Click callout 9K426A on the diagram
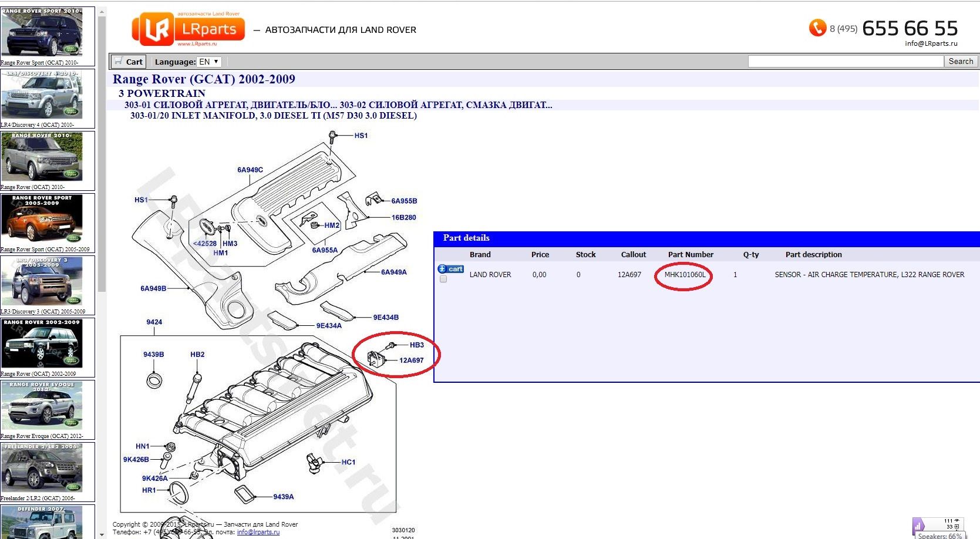The width and height of the screenshot is (980, 539). (155, 479)
